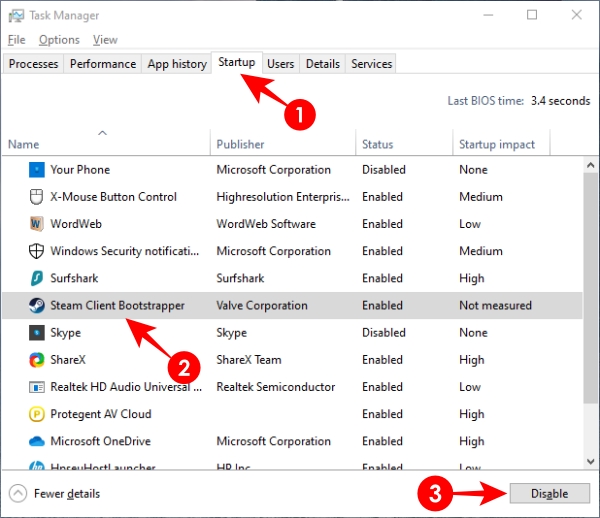Screen dimensions: 600x518
Task: Select the WordWeb icon in list
Action: coord(36,224)
